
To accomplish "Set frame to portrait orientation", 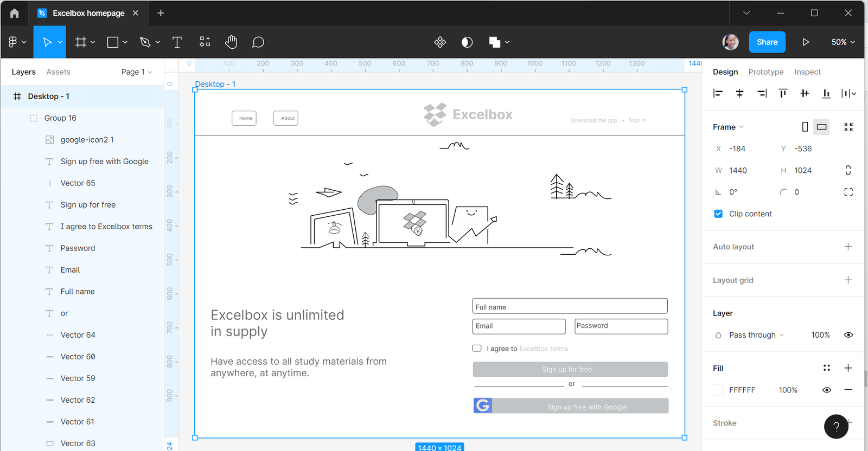I will pyautogui.click(x=805, y=127).
